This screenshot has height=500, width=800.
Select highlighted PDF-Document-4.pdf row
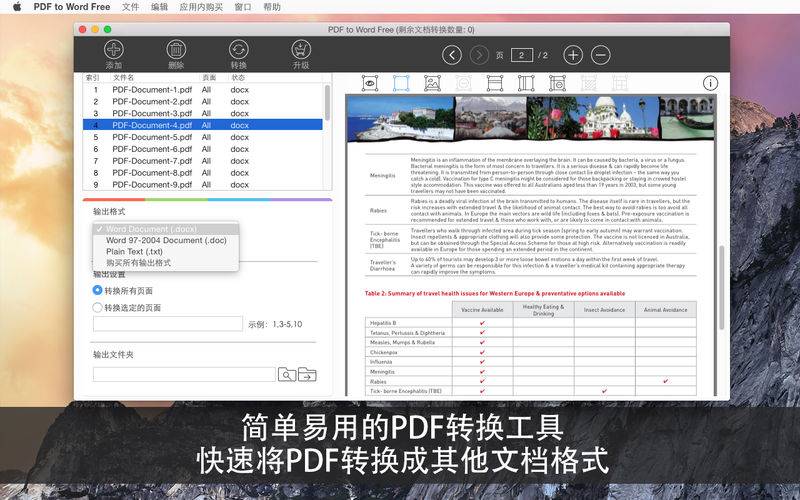[203, 125]
